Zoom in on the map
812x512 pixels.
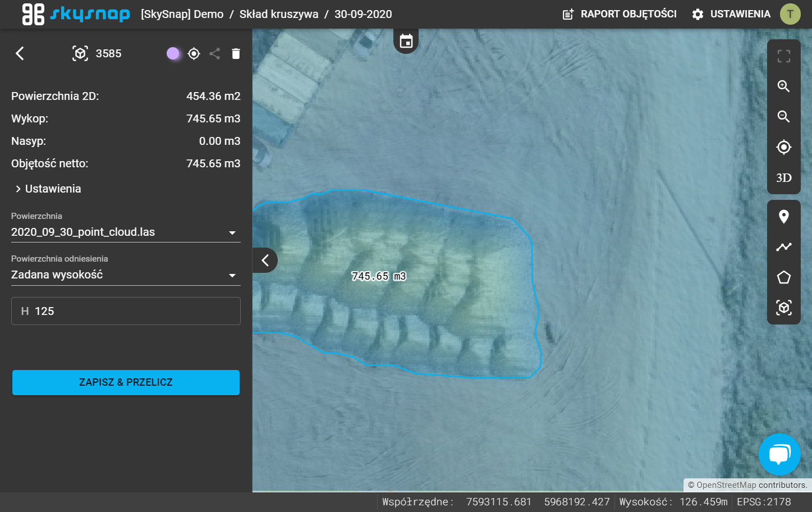coord(784,86)
